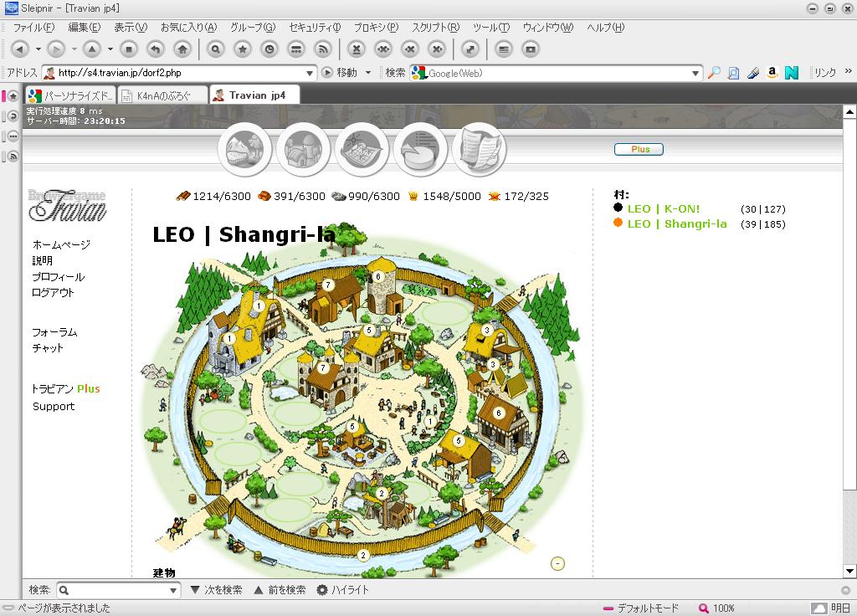
Task: Click the highlighter pen icon in search bar
Action: point(753,73)
